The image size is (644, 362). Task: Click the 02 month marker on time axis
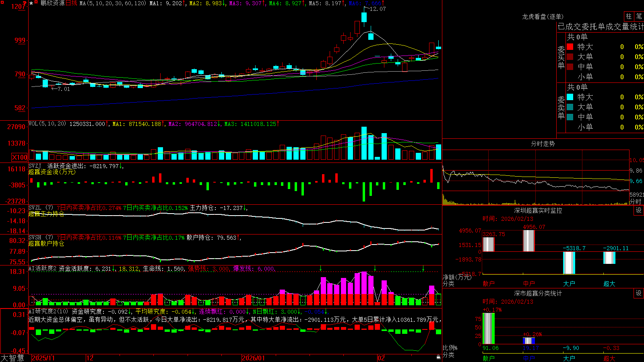click(x=381, y=358)
